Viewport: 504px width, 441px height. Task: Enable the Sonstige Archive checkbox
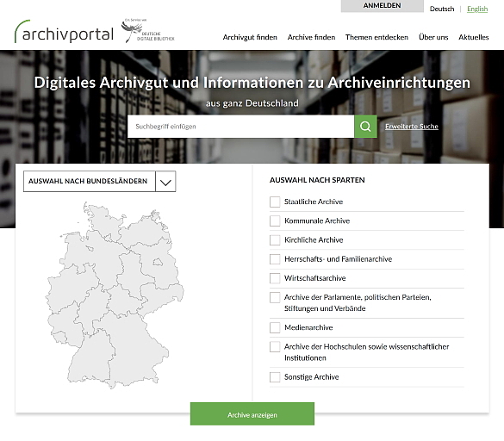pyautogui.click(x=275, y=377)
